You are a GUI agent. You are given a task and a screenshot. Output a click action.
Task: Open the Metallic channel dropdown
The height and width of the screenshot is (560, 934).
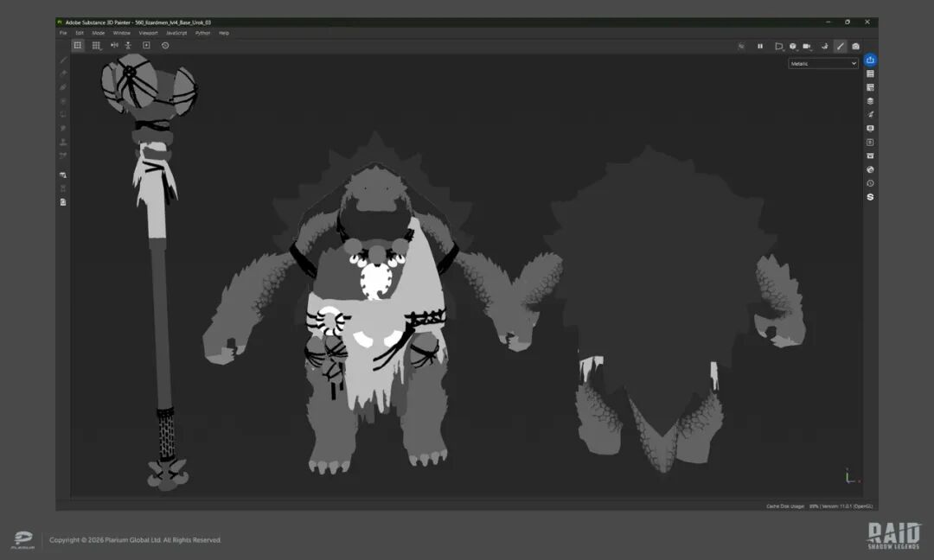tap(823, 64)
